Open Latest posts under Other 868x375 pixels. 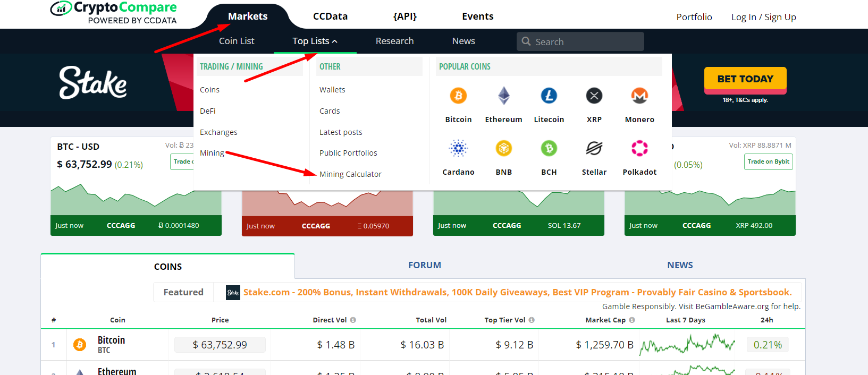click(341, 132)
